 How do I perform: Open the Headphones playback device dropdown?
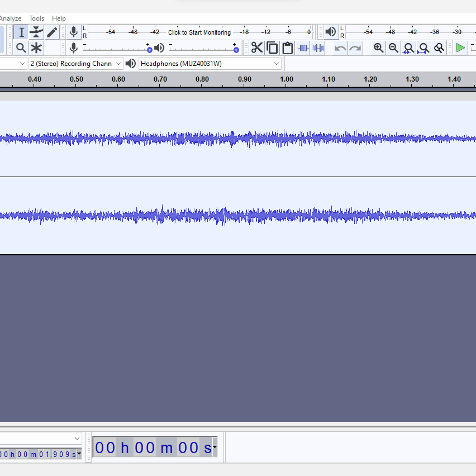[x=210, y=64]
